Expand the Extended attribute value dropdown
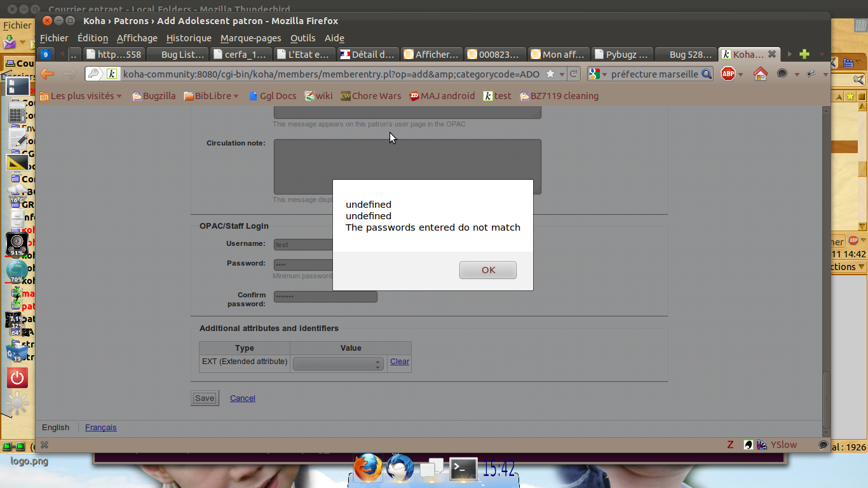The height and width of the screenshot is (488, 868). click(x=337, y=364)
